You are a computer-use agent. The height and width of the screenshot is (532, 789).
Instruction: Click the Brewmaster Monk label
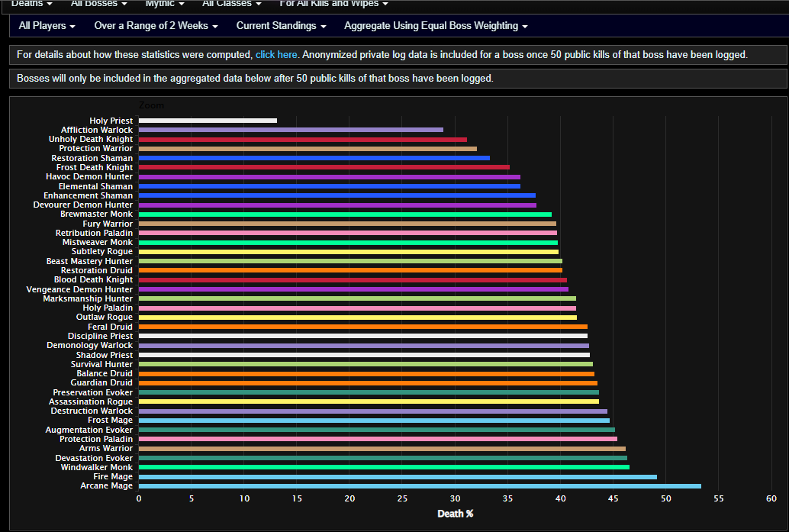[97, 214]
